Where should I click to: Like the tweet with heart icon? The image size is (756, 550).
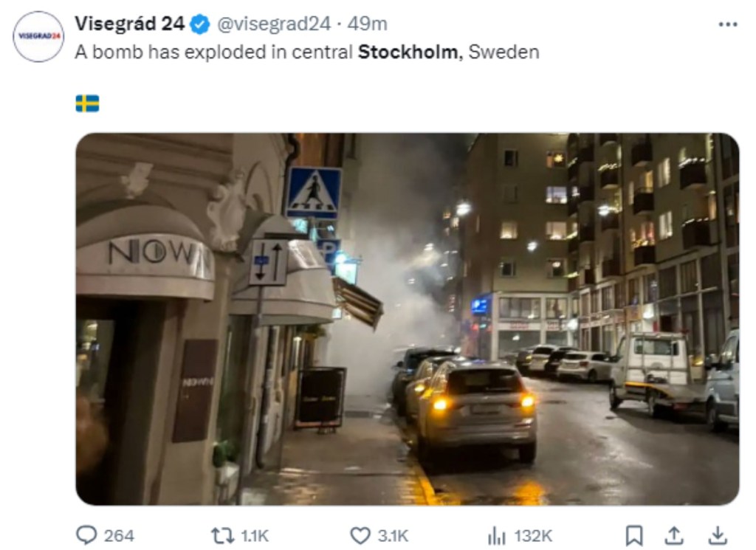[360, 535]
